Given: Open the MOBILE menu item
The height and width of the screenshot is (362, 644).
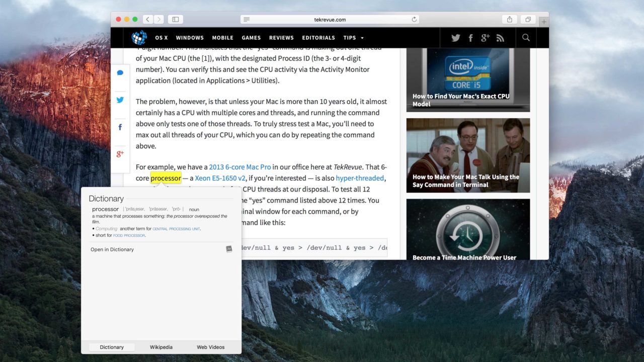Looking at the screenshot, I should click(x=222, y=38).
